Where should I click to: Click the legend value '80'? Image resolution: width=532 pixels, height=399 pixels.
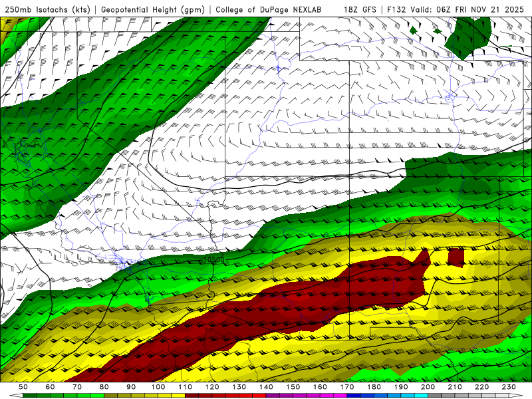(104, 387)
